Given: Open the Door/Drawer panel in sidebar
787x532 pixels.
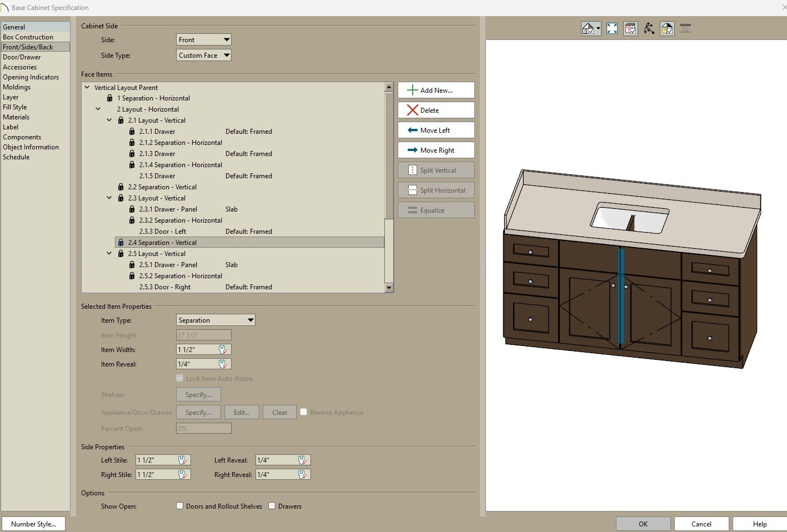Looking at the screenshot, I should point(22,57).
